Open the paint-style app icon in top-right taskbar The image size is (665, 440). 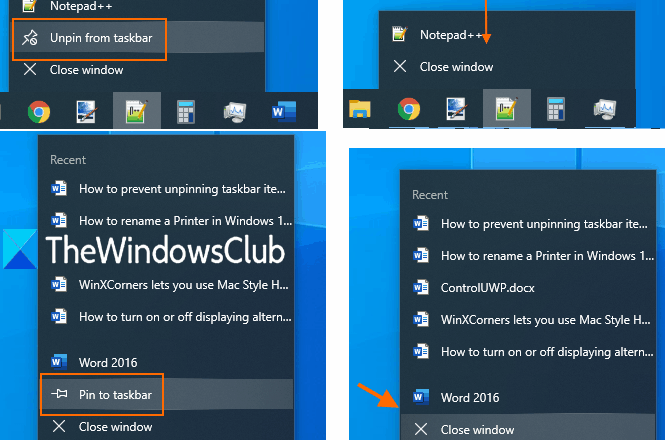pos(456,109)
